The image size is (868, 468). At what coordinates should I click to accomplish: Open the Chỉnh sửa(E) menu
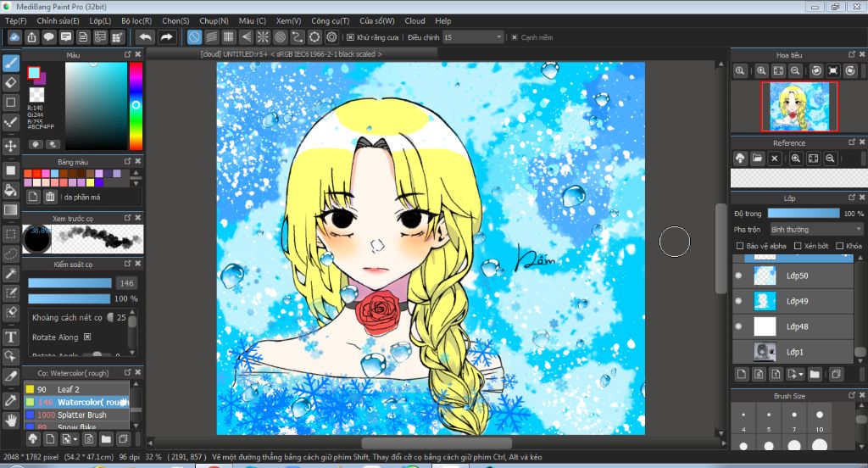(58, 20)
